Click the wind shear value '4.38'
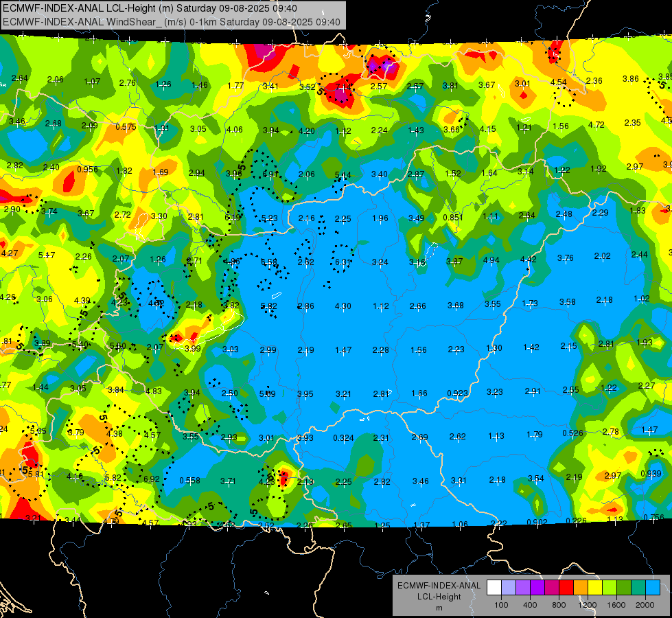The image size is (672, 618). [115, 433]
